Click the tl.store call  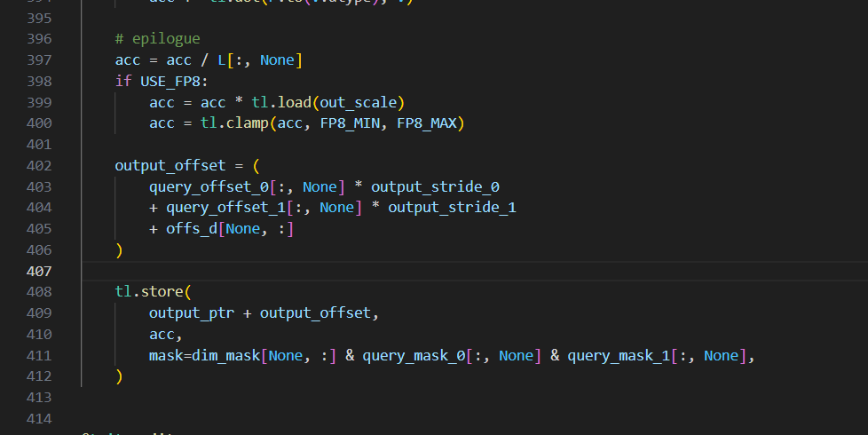tap(150, 292)
